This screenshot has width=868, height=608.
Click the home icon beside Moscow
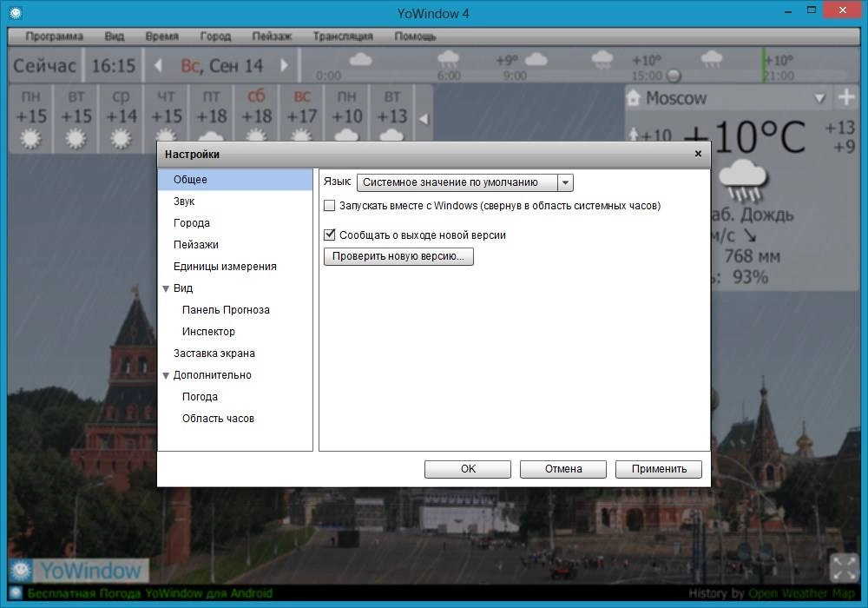[x=634, y=98]
